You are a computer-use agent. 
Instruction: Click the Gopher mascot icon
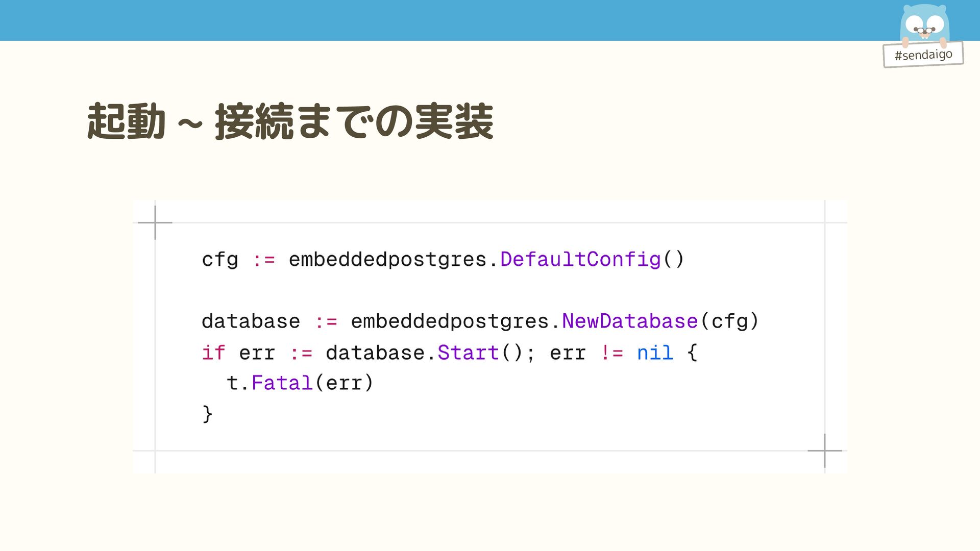tap(924, 24)
